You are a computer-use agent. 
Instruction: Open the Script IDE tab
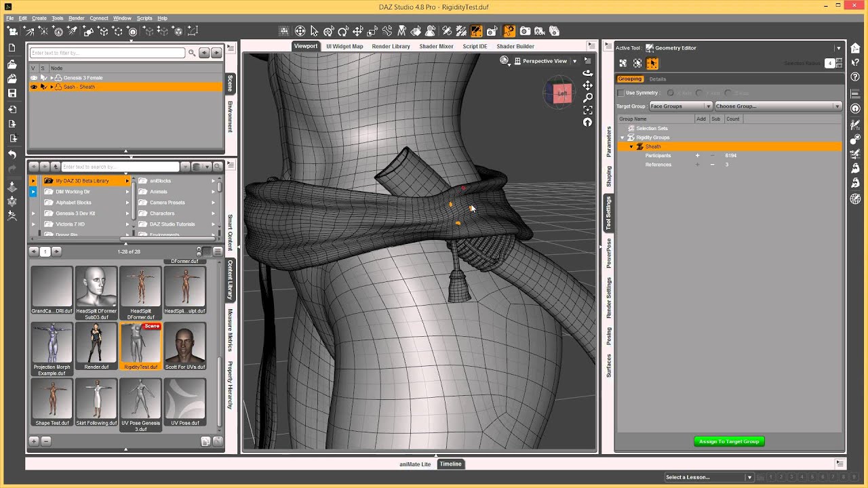pyautogui.click(x=475, y=46)
